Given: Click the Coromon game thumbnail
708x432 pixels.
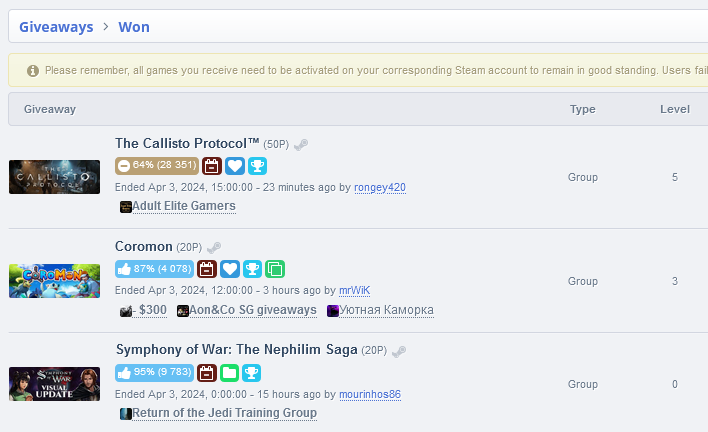Looking at the screenshot, I should click(x=55, y=281).
